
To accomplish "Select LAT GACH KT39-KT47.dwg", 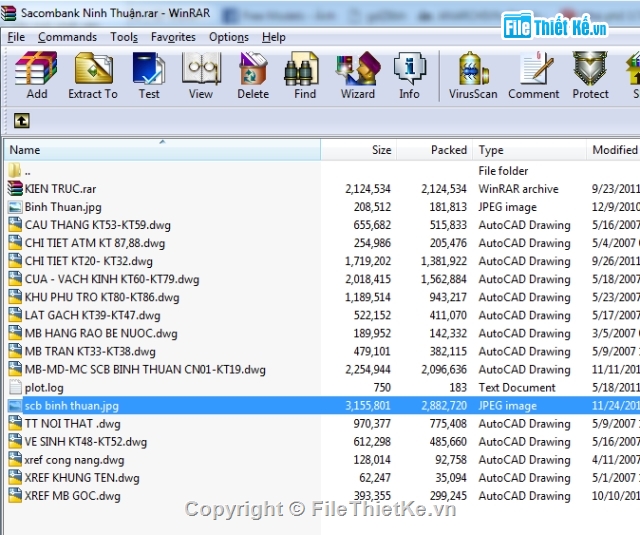I will click(x=93, y=315).
